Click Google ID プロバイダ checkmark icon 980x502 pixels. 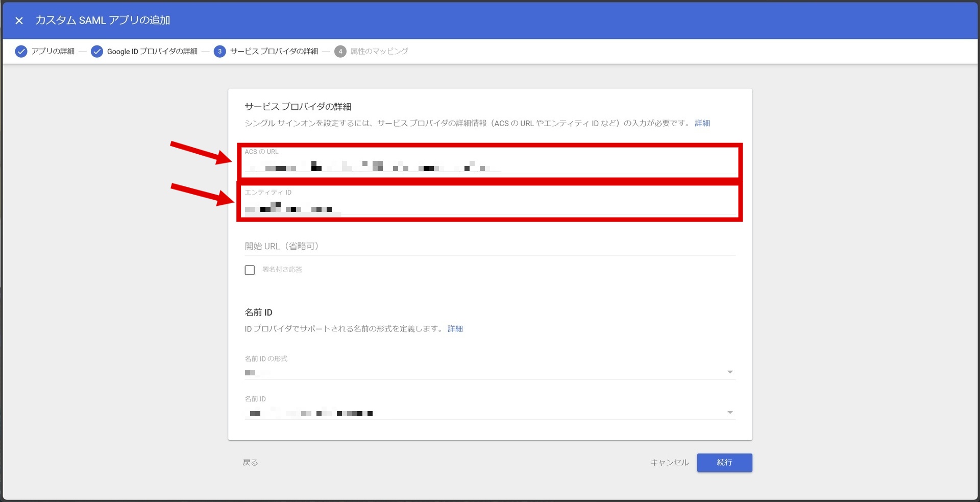[97, 51]
